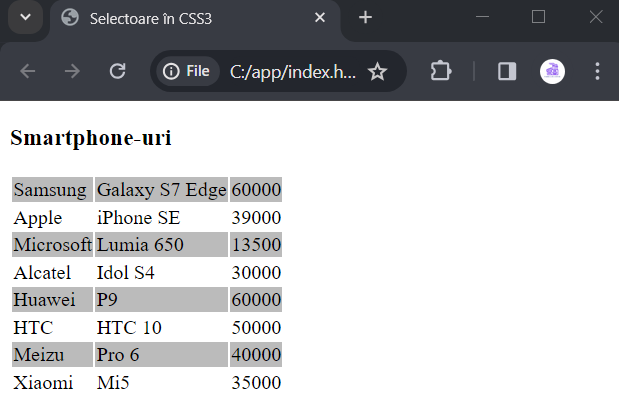
Task: Click the Huawei price 60000 cell
Action: (x=256, y=300)
